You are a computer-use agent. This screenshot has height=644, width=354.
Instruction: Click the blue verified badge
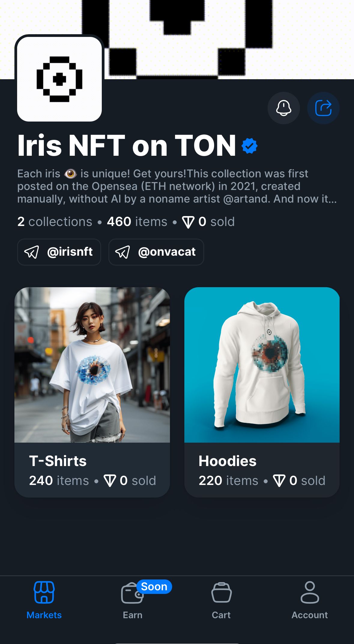click(250, 146)
